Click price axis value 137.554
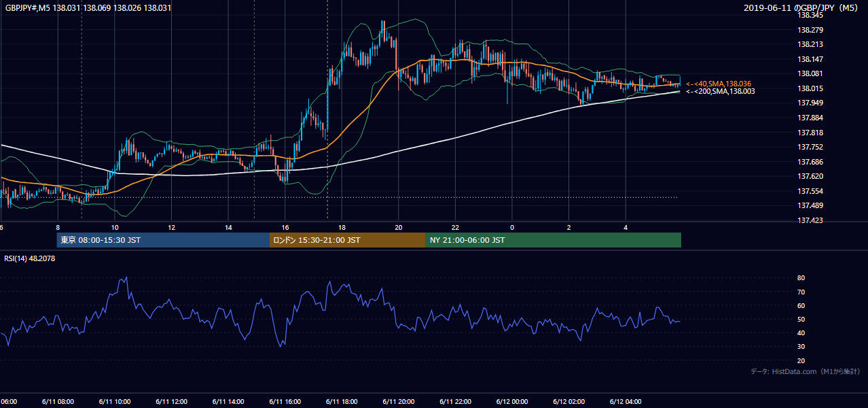The width and height of the screenshot is (868, 408). [810, 191]
